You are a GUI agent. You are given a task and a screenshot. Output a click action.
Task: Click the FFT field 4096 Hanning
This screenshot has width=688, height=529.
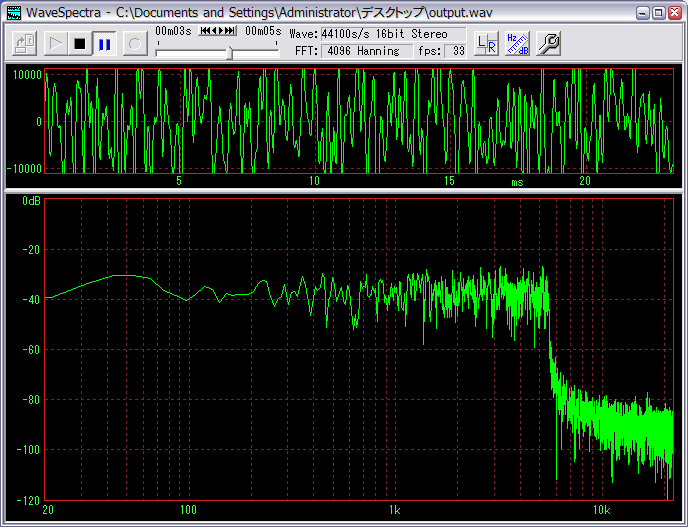pos(367,51)
